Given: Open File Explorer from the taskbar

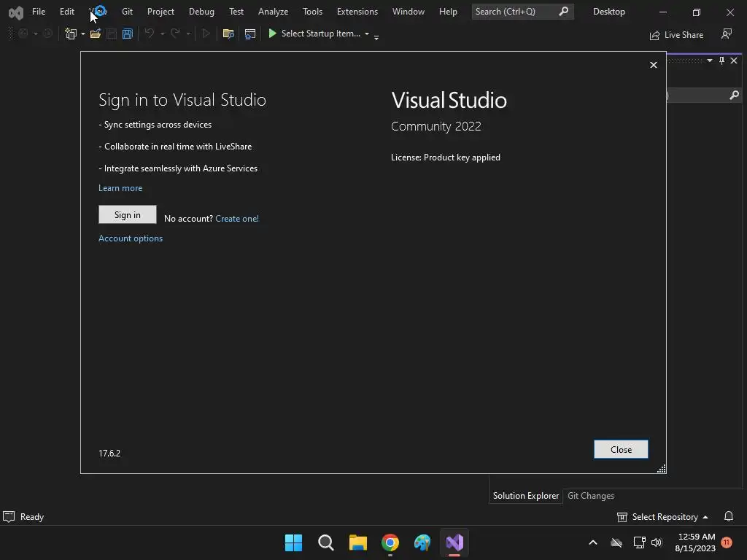Looking at the screenshot, I should [357, 542].
